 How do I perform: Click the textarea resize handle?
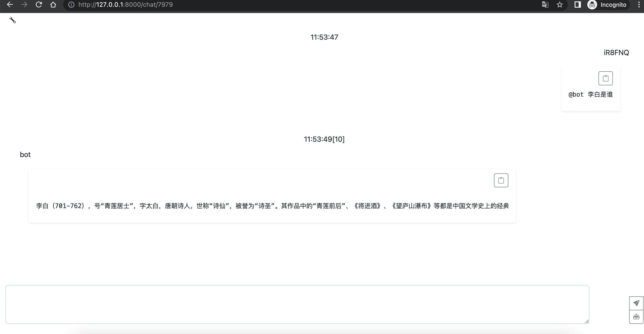(587, 321)
